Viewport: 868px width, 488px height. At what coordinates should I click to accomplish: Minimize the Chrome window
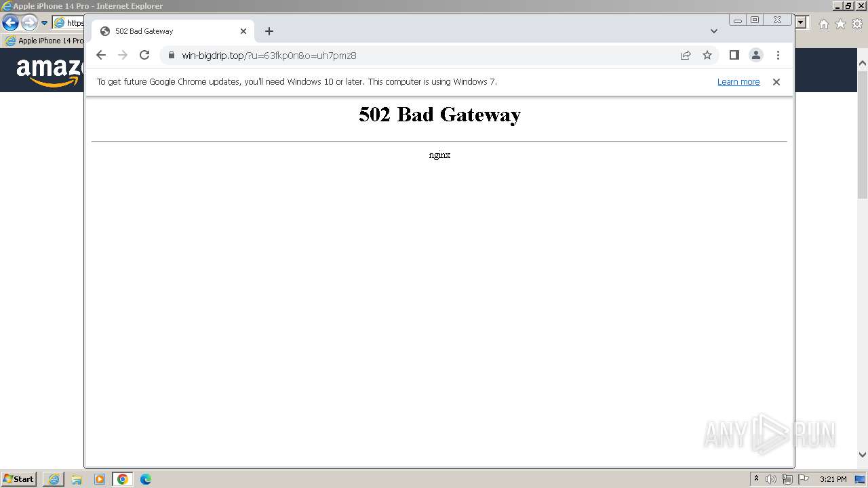738,20
